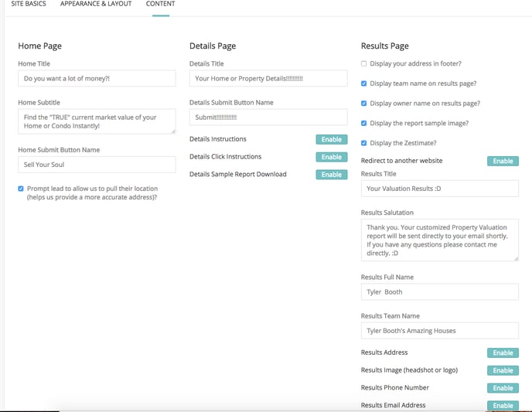Uncheck the prompt lead location checkbox
This screenshot has width=532, height=412.
point(21,189)
